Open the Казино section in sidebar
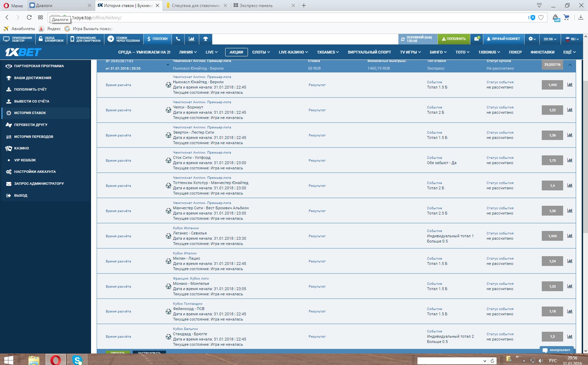 21,148
